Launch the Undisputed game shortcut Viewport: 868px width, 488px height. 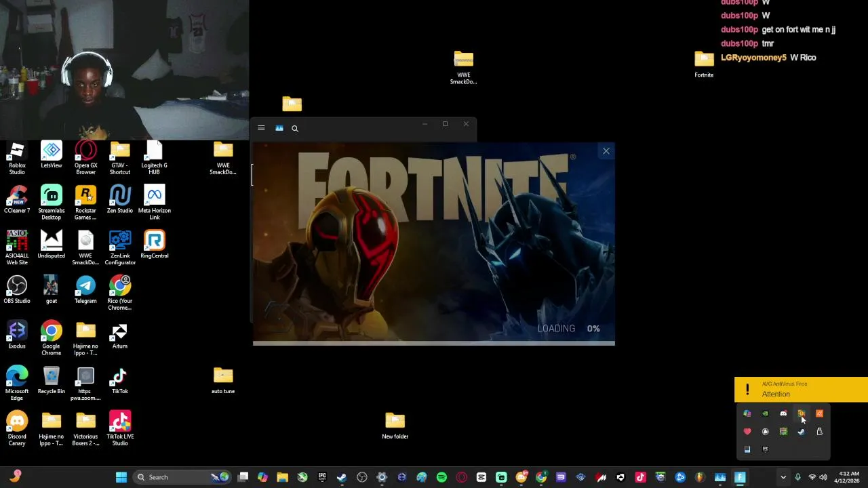pos(52,245)
